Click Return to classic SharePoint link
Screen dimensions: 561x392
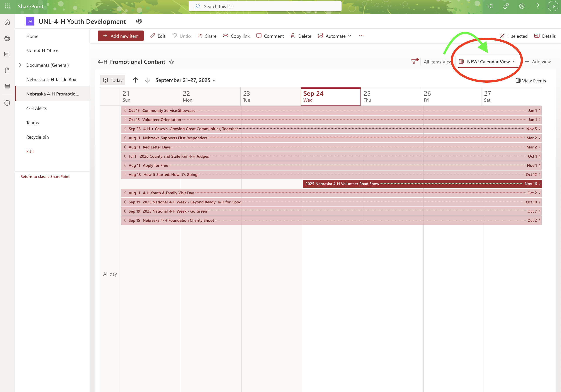45,176
